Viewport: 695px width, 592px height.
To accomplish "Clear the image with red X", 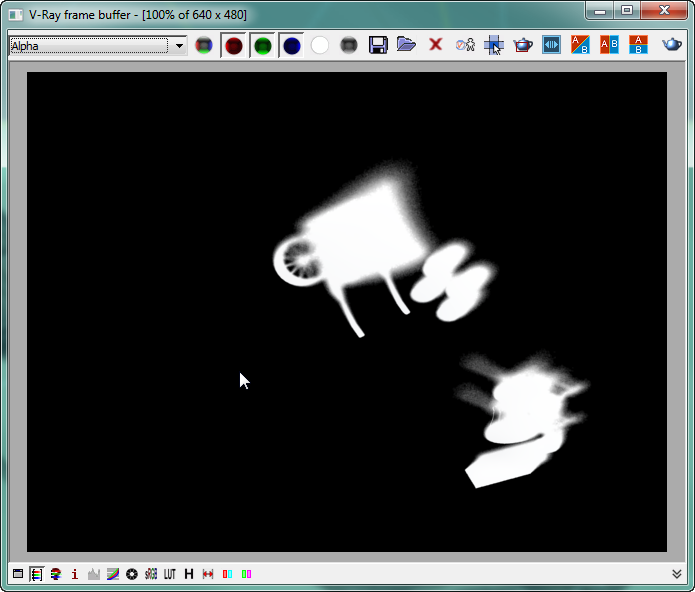I will 435,45.
